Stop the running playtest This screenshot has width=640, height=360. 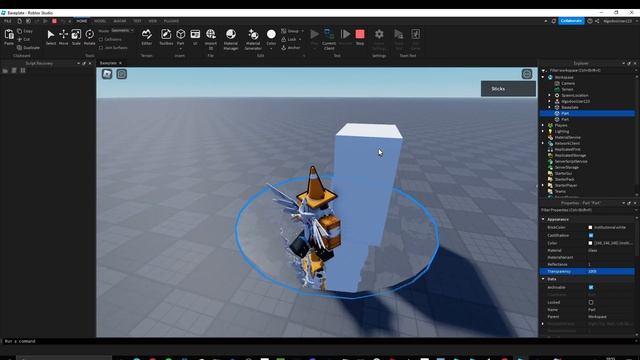pos(360,34)
